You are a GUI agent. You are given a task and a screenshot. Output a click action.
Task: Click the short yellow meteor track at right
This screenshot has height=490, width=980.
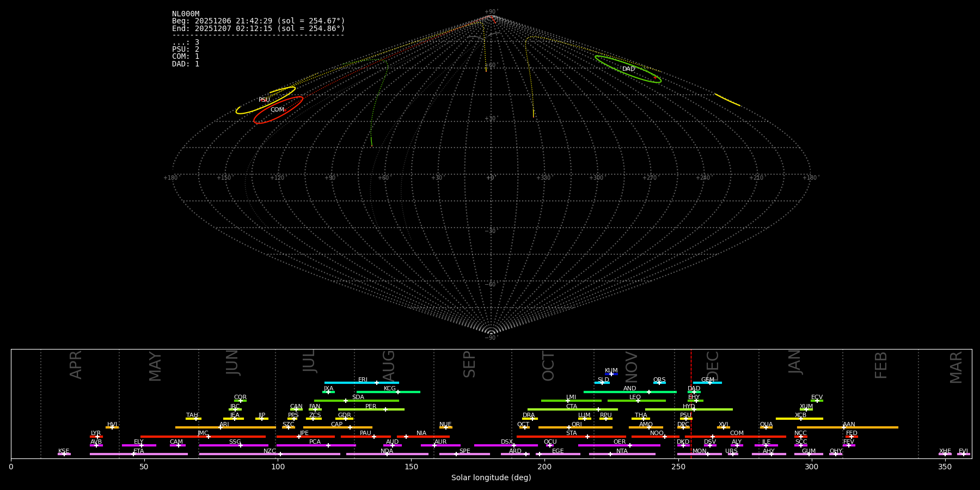[x=727, y=100]
